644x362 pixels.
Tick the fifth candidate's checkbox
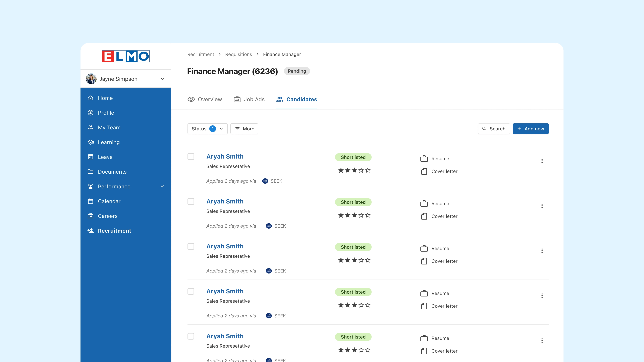(x=191, y=336)
